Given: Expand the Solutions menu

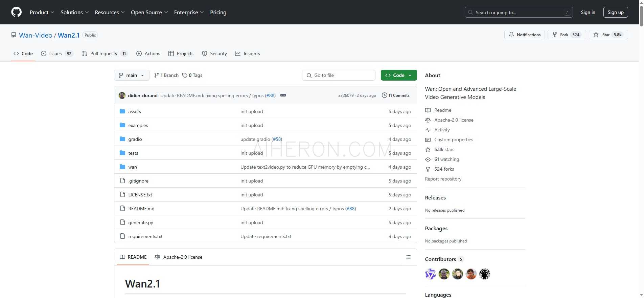Looking at the screenshot, I should click(74, 12).
